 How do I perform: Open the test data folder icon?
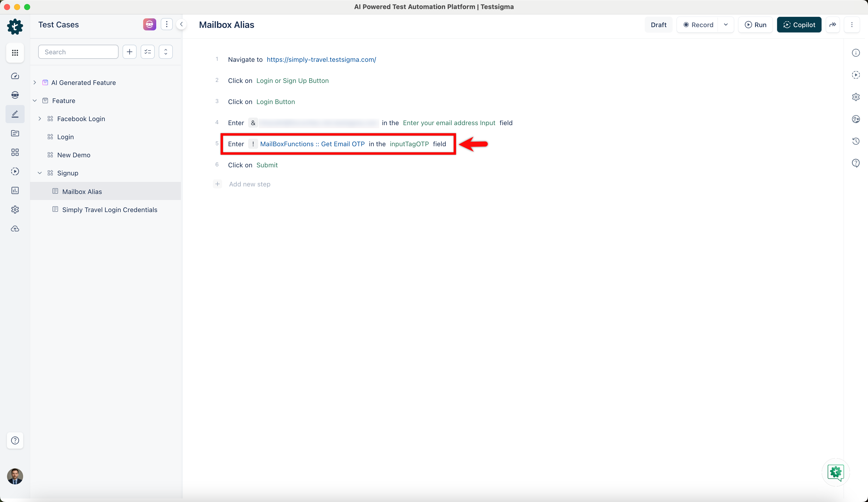(x=15, y=133)
